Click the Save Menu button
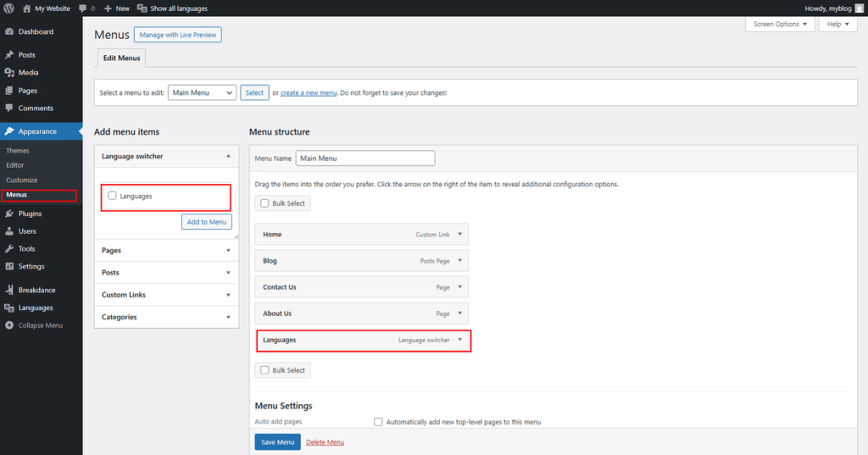The image size is (868, 455). [x=277, y=442]
